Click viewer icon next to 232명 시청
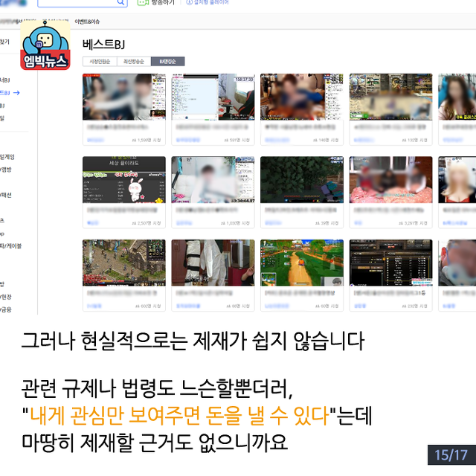The image size is (476, 476). [405, 306]
